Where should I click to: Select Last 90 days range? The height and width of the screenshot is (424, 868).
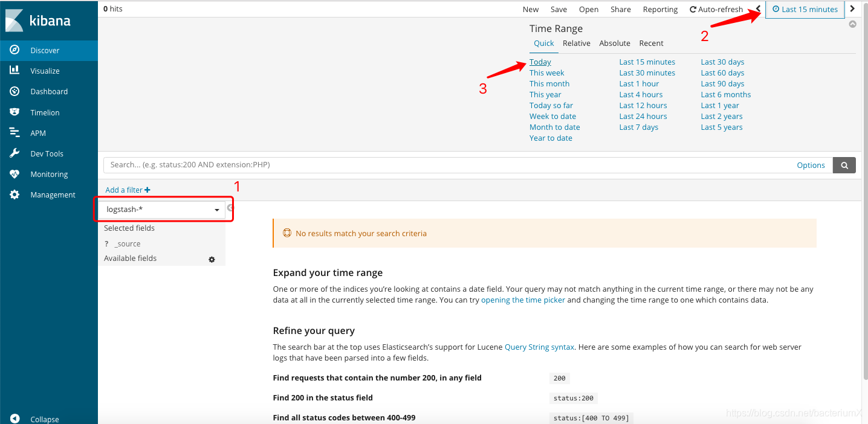pos(722,83)
